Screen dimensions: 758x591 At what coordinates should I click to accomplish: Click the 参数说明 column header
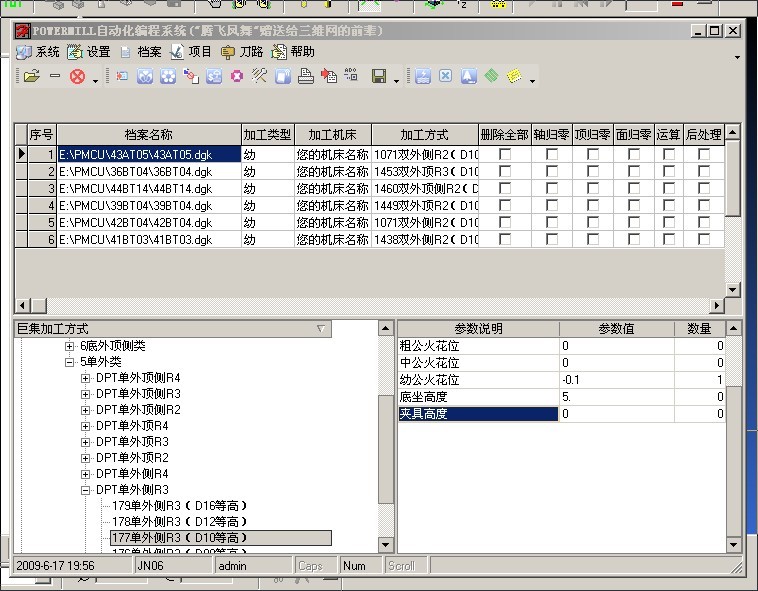pyautogui.click(x=479, y=329)
